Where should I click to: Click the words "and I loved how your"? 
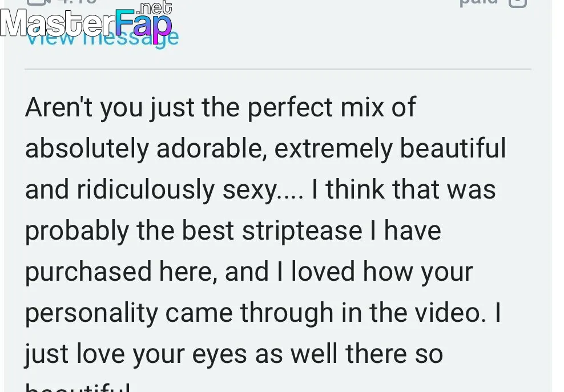pos(349,272)
